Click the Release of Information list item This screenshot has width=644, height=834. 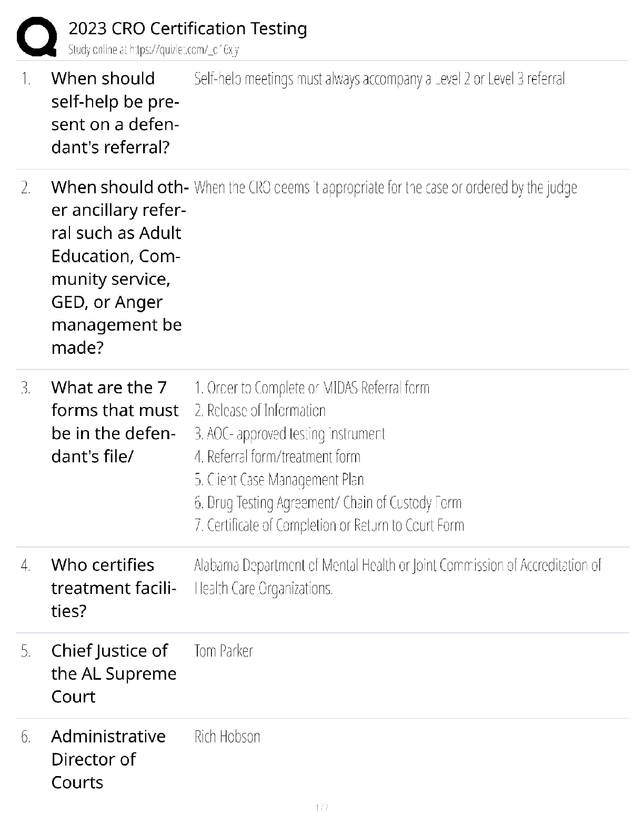pyautogui.click(x=260, y=411)
